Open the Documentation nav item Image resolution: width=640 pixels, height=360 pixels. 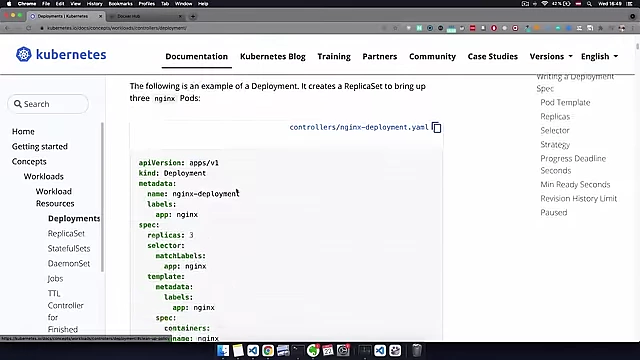tap(196, 56)
